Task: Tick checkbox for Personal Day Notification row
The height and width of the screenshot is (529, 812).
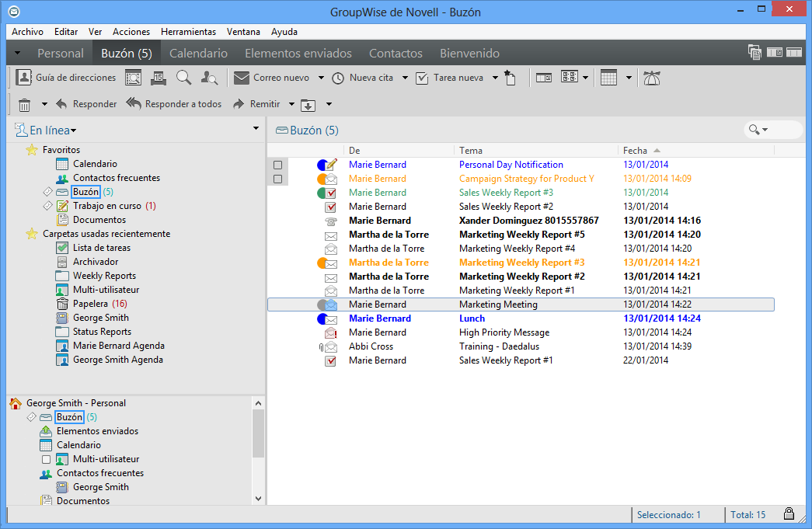Action: pyautogui.click(x=278, y=165)
